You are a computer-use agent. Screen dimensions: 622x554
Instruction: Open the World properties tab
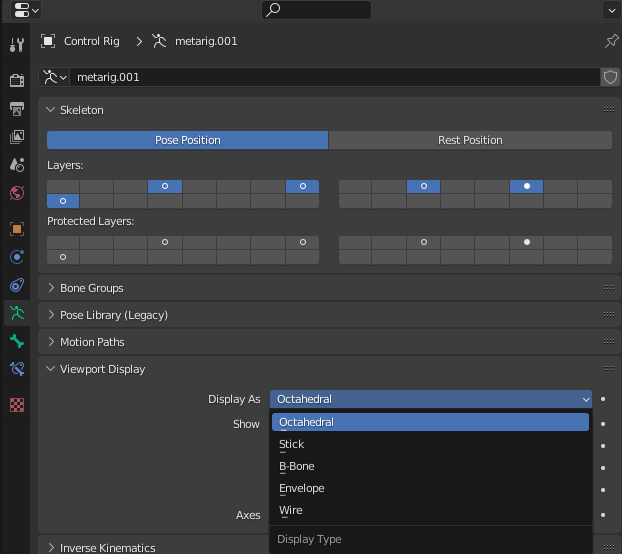[x=17, y=193]
